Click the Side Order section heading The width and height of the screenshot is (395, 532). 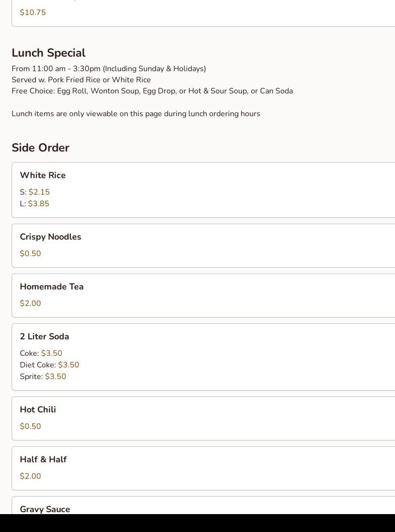(40, 148)
